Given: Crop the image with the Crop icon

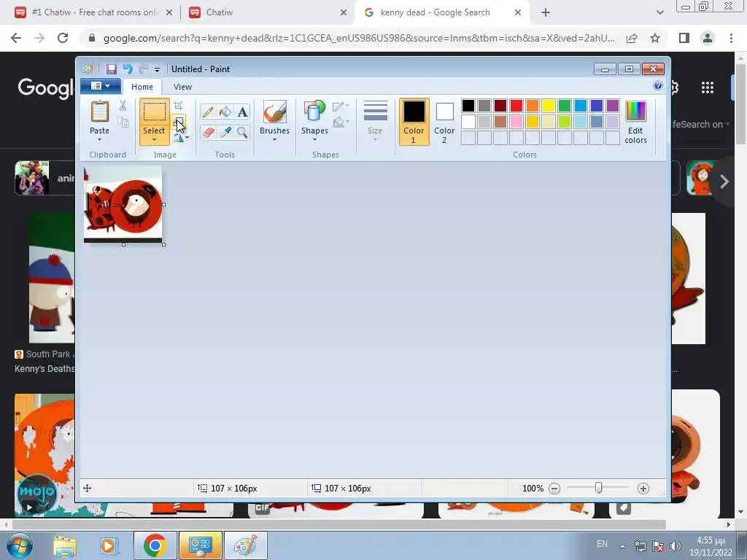Looking at the screenshot, I should [x=179, y=106].
